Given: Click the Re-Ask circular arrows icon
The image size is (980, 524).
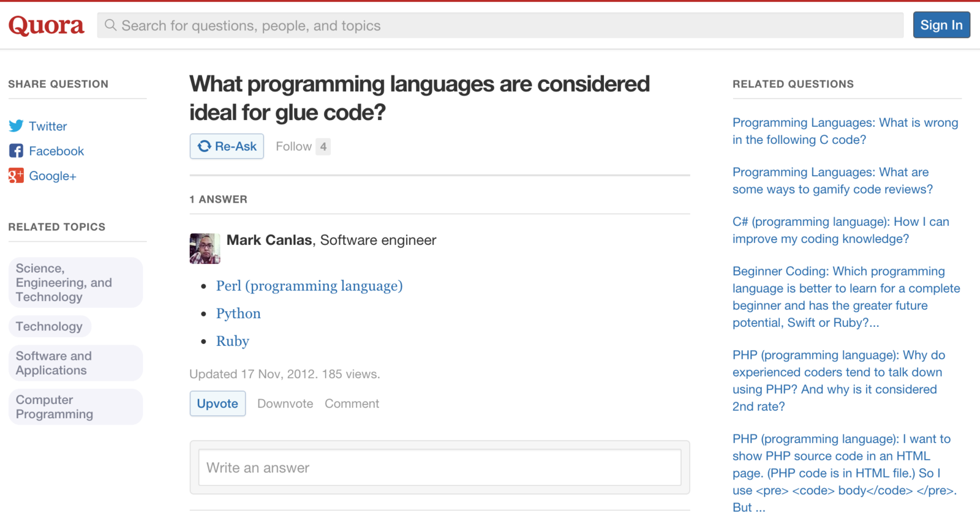Looking at the screenshot, I should coord(204,146).
